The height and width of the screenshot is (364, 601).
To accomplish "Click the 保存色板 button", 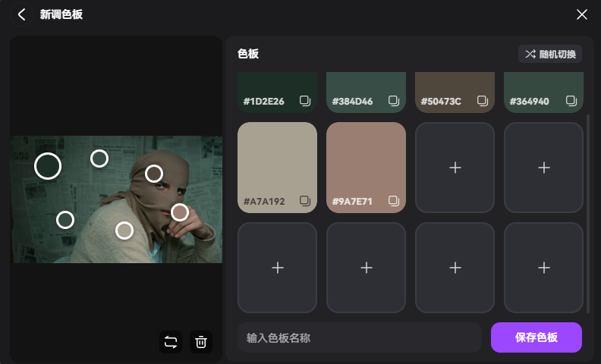I will (x=536, y=337).
